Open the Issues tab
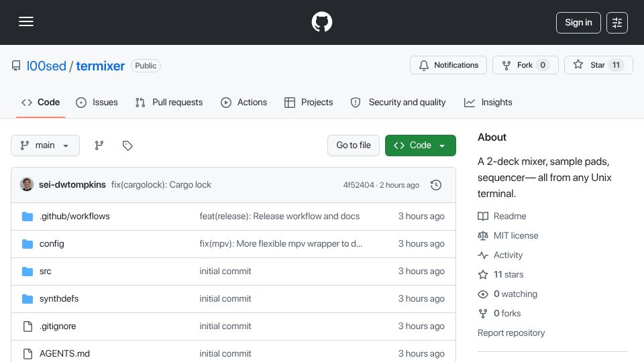 97,102
